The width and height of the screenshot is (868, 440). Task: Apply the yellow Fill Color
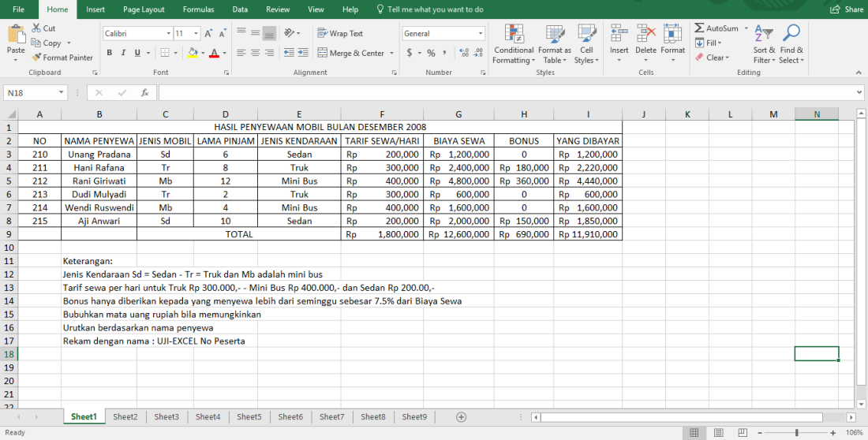[x=193, y=53]
